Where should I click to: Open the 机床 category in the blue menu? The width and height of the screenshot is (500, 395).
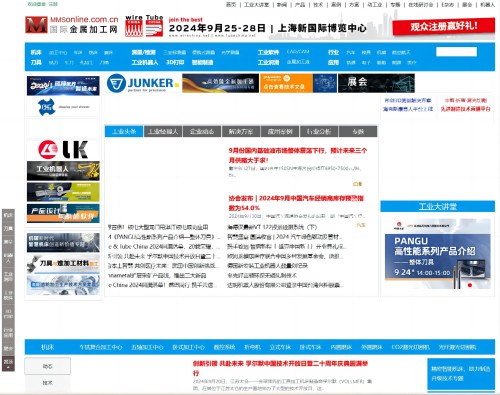coord(36,52)
